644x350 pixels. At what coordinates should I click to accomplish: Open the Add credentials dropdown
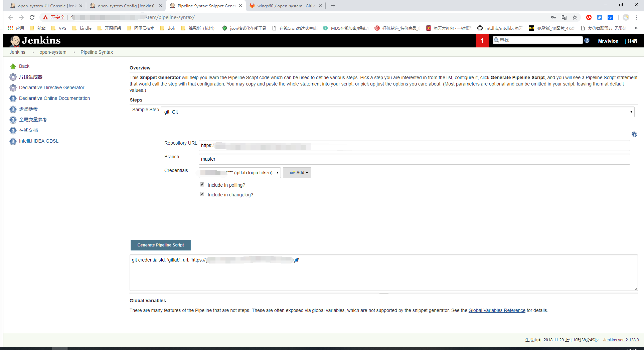point(297,172)
